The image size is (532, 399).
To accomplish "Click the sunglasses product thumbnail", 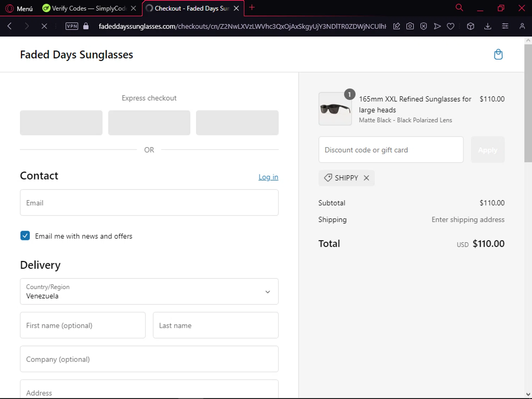I will click(335, 109).
